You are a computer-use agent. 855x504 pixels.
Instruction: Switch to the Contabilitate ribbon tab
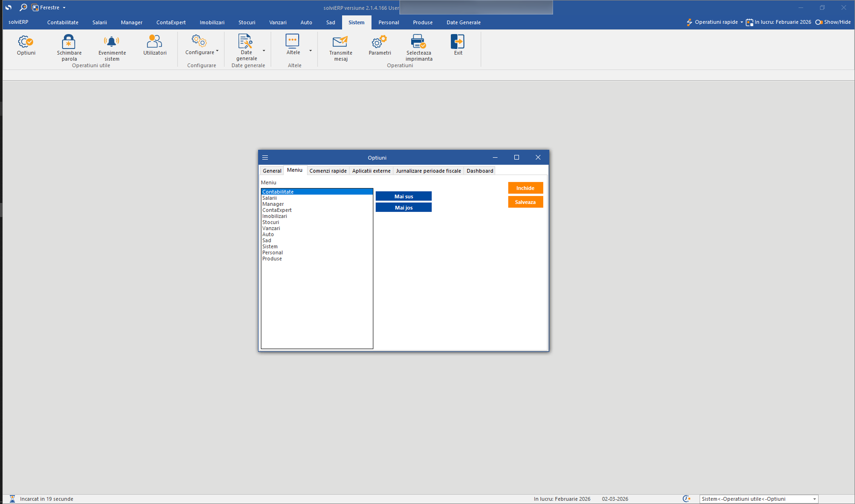[63, 22]
